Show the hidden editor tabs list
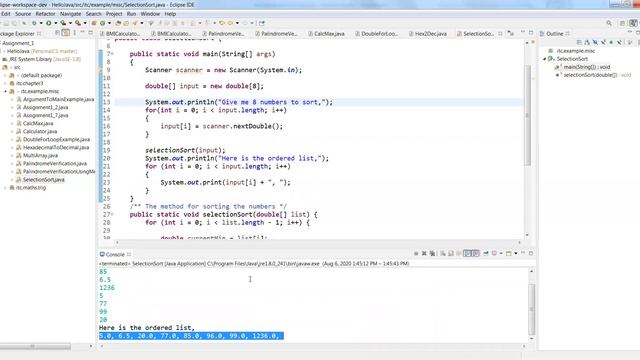 [x=511, y=33]
